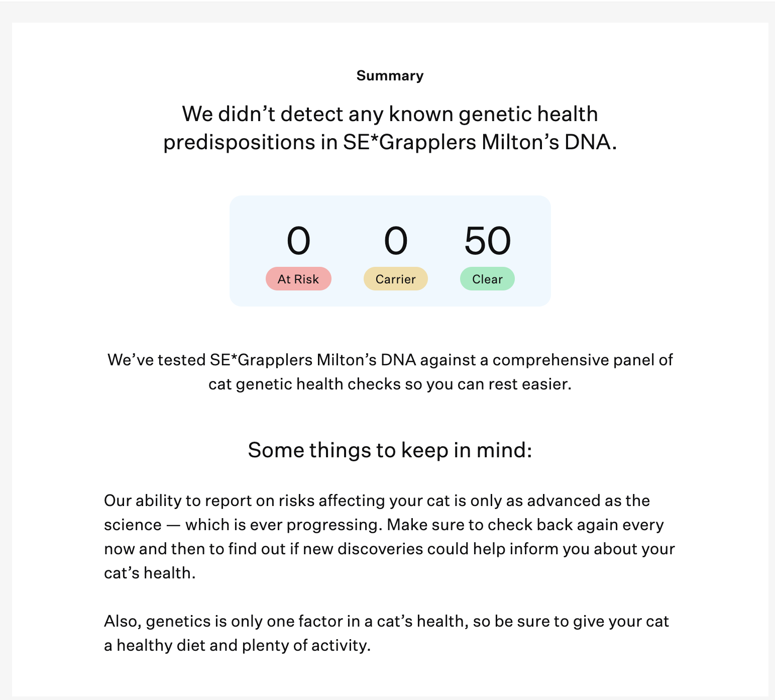
Task: Click the yellow Carrier badge
Action: click(396, 279)
